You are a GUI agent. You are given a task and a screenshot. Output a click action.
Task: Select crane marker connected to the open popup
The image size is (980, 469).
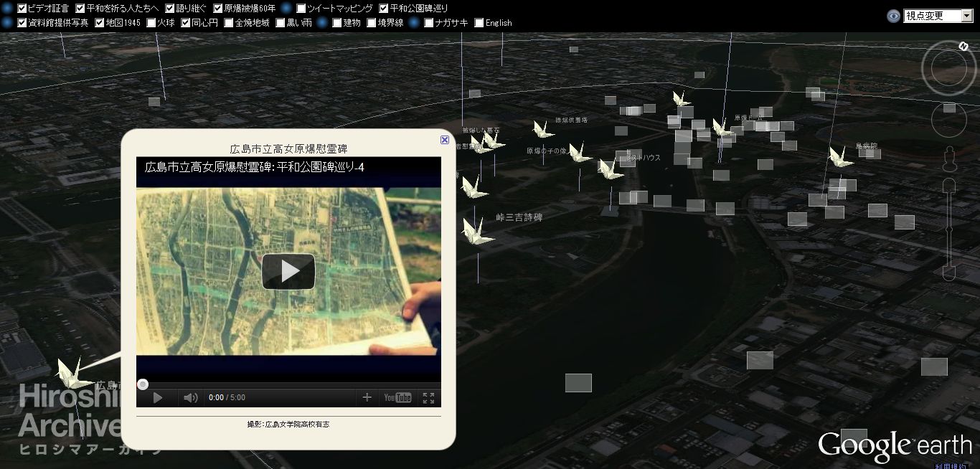coord(75,374)
